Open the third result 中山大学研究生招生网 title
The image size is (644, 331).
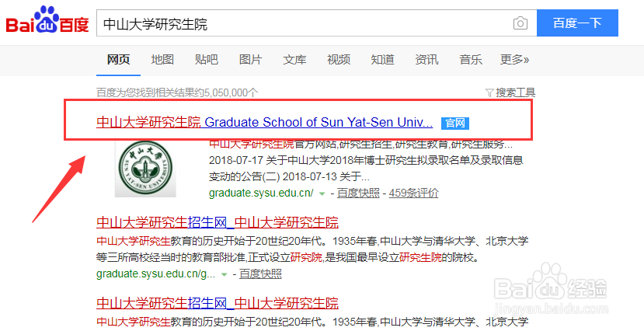[218, 303]
